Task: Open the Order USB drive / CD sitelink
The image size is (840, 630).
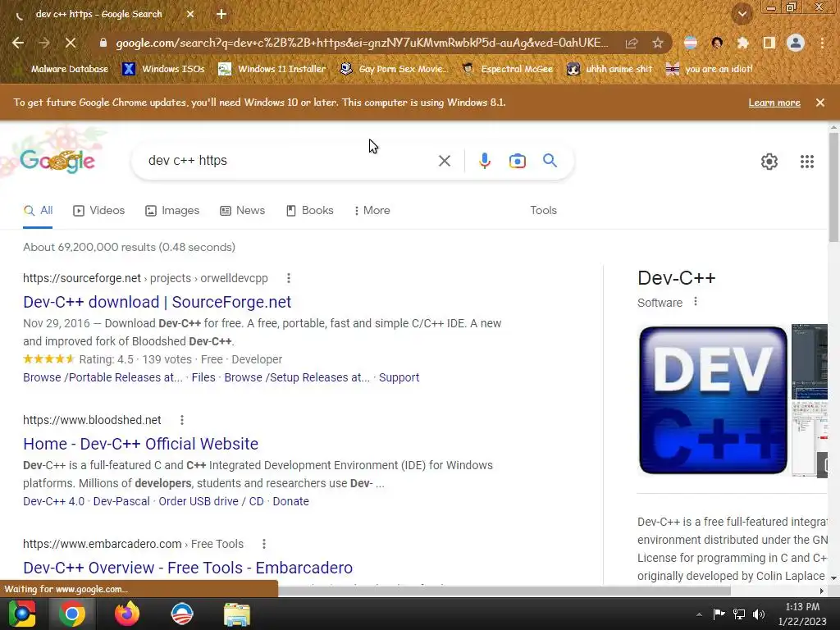Action: [211, 501]
